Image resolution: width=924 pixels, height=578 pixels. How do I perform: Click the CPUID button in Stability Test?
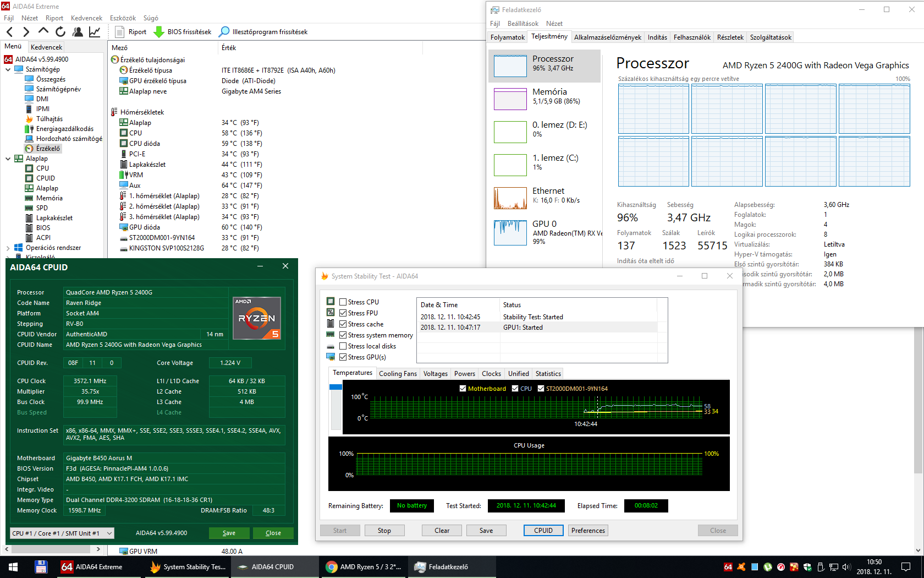pyautogui.click(x=543, y=531)
